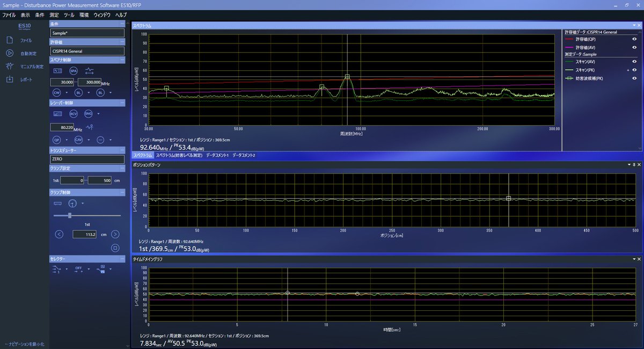Click the RCV receiver button

74,113
